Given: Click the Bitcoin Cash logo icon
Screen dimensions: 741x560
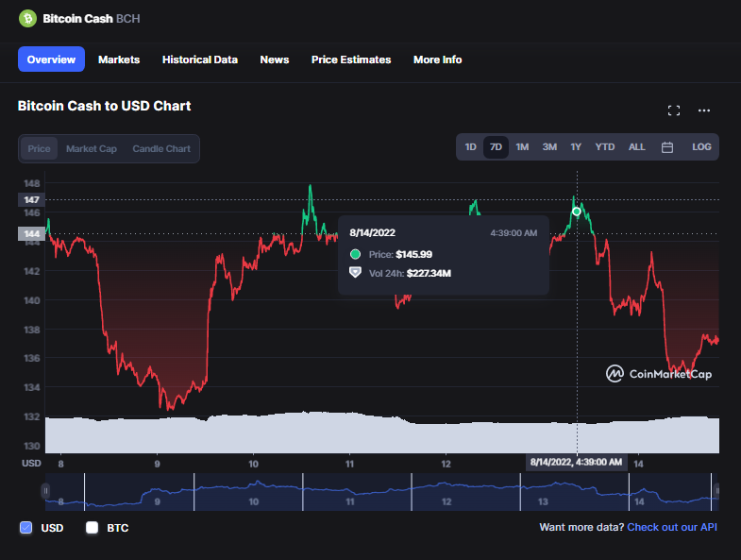Looking at the screenshot, I should coord(27,19).
